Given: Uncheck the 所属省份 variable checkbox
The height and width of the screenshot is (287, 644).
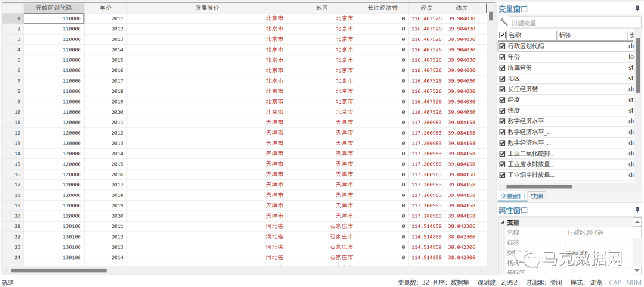Looking at the screenshot, I should tap(502, 68).
